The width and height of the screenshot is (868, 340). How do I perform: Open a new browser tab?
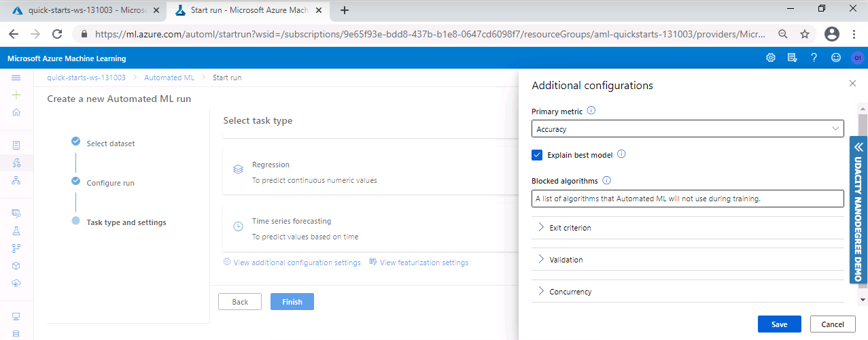click(x=345, y=10)
